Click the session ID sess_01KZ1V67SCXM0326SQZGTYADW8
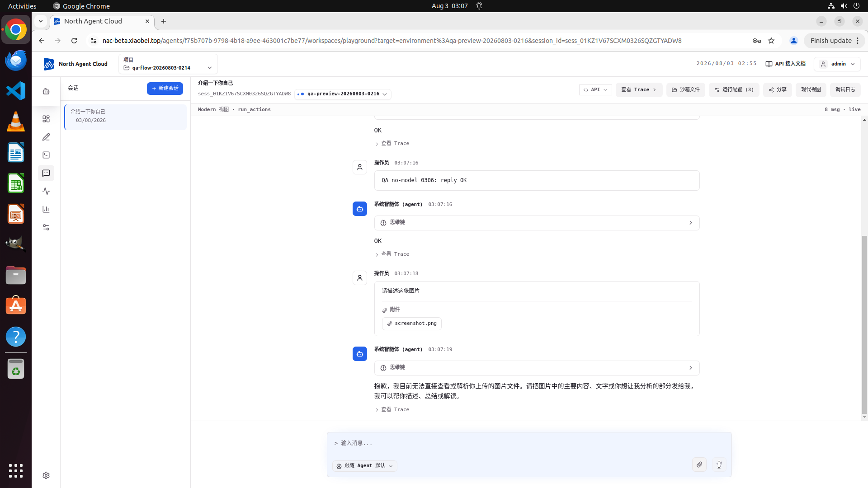 (244, 94)
